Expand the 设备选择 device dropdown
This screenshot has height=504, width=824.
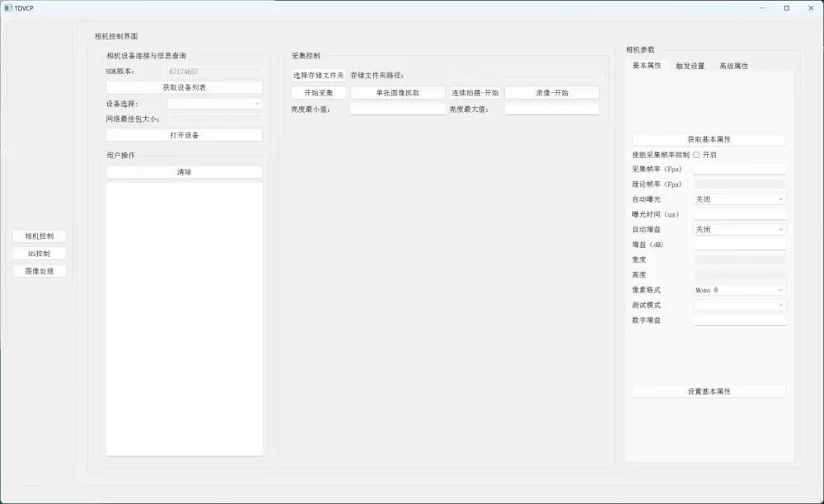(214, 104)
